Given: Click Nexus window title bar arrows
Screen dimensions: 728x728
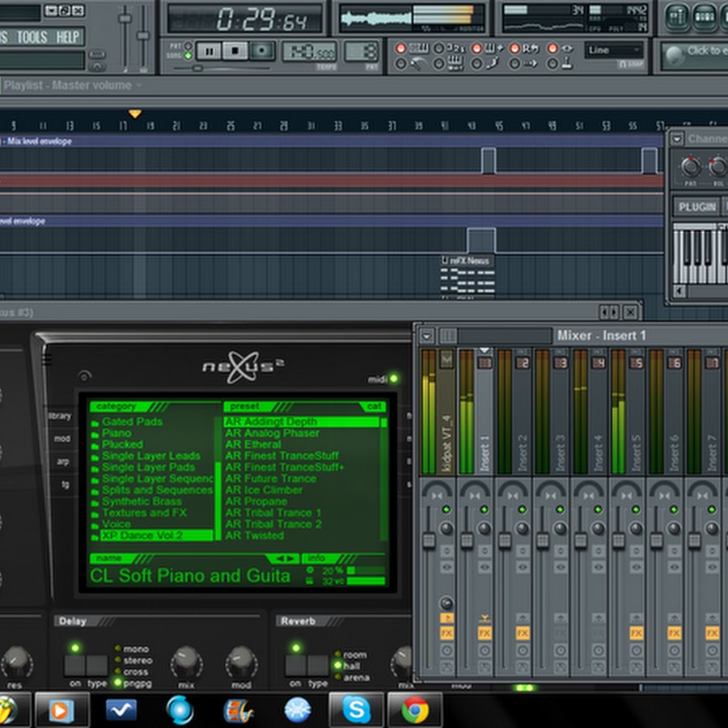Looking at the screenshot, I should 610,312.
